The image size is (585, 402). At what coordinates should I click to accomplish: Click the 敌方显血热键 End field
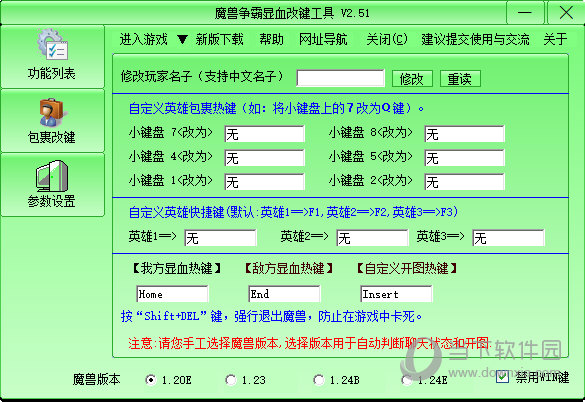pyautogui.click(x=284, y=294)
